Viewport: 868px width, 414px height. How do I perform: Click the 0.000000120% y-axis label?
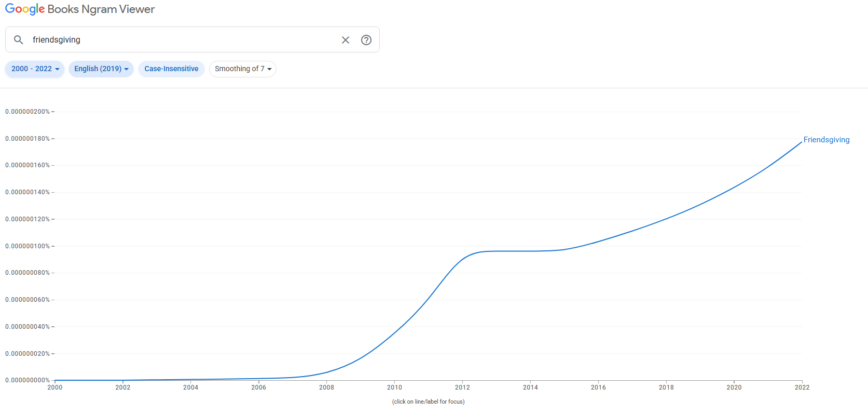tap(27, 219)
